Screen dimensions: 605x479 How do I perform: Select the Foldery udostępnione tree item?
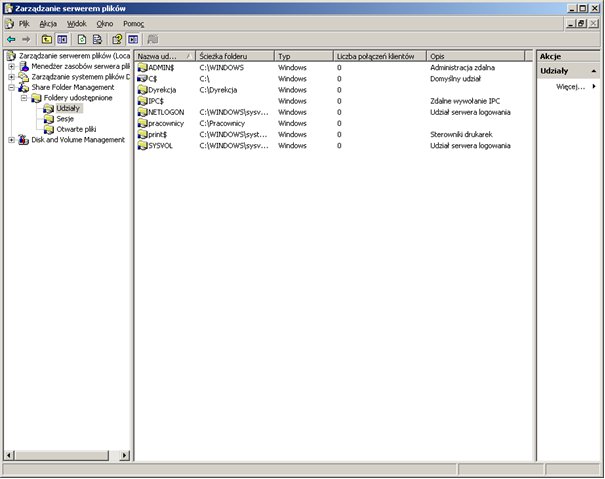click(78, 98)
